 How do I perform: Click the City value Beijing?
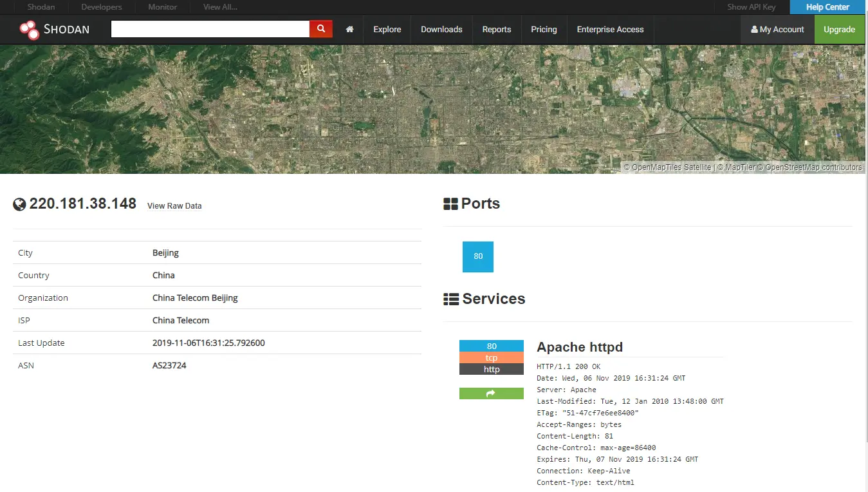tap(165, 253)
